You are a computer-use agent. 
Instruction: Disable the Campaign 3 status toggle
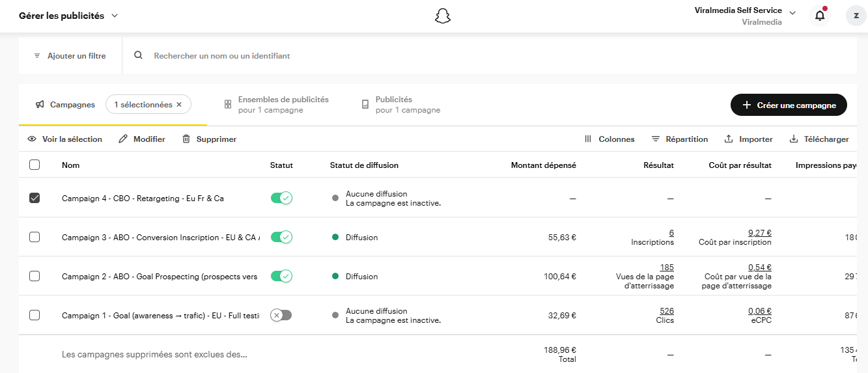[281, 237]
